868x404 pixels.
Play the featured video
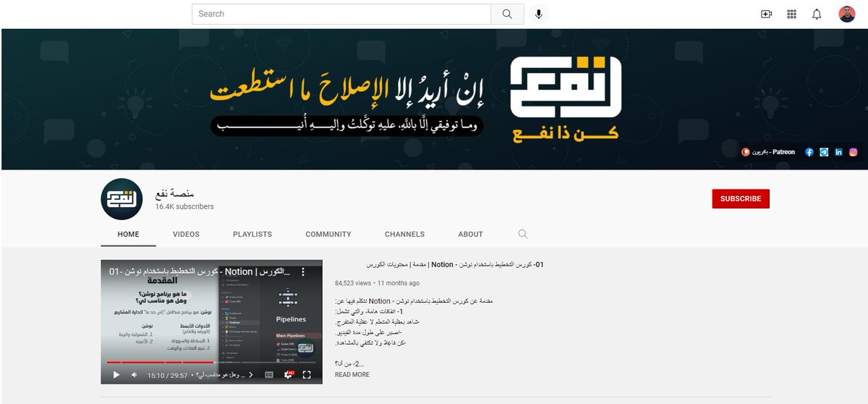(116, 374)
